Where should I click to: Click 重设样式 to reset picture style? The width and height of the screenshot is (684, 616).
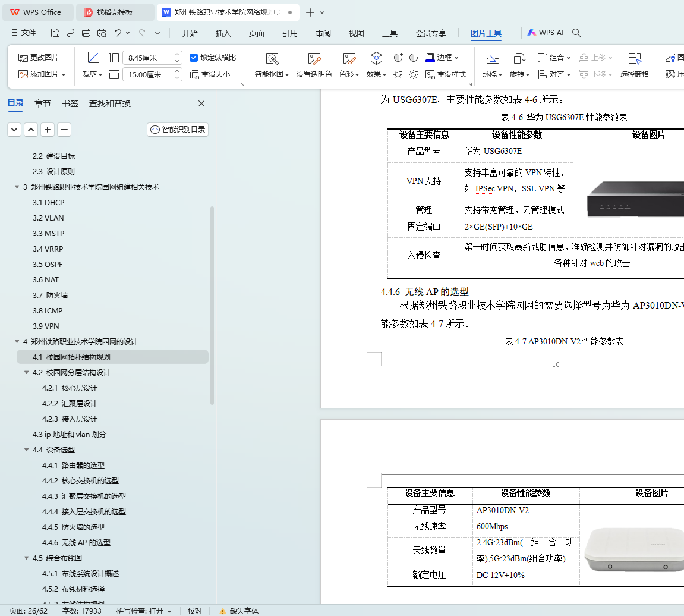click(x=445, y=74)
